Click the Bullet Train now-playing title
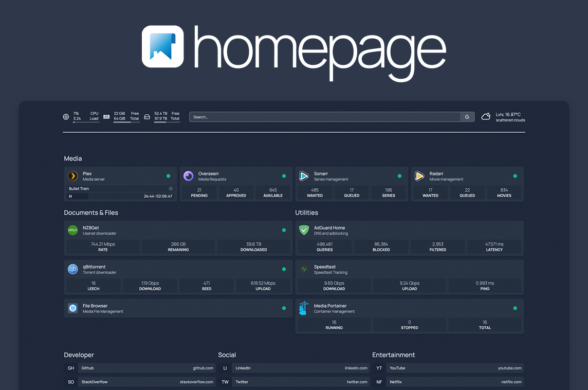 point(79,188)
